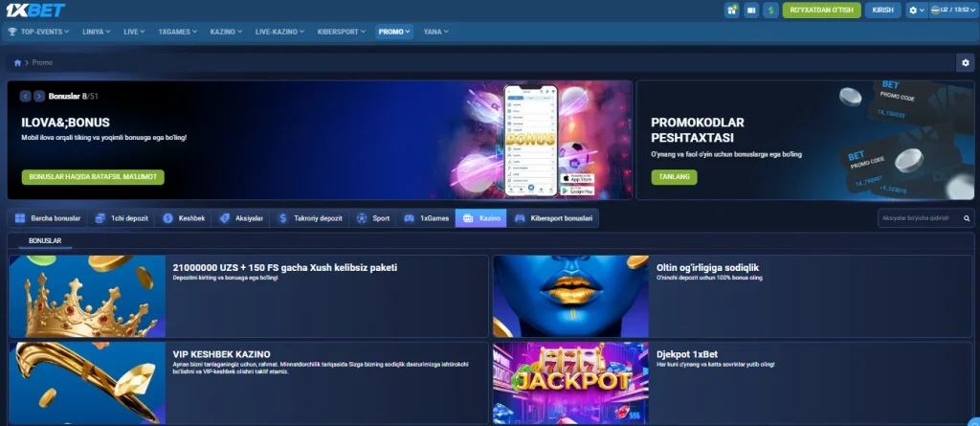Select 1chi depozit filter tab
Screen dimensions: 980x426
pos(122,218)
